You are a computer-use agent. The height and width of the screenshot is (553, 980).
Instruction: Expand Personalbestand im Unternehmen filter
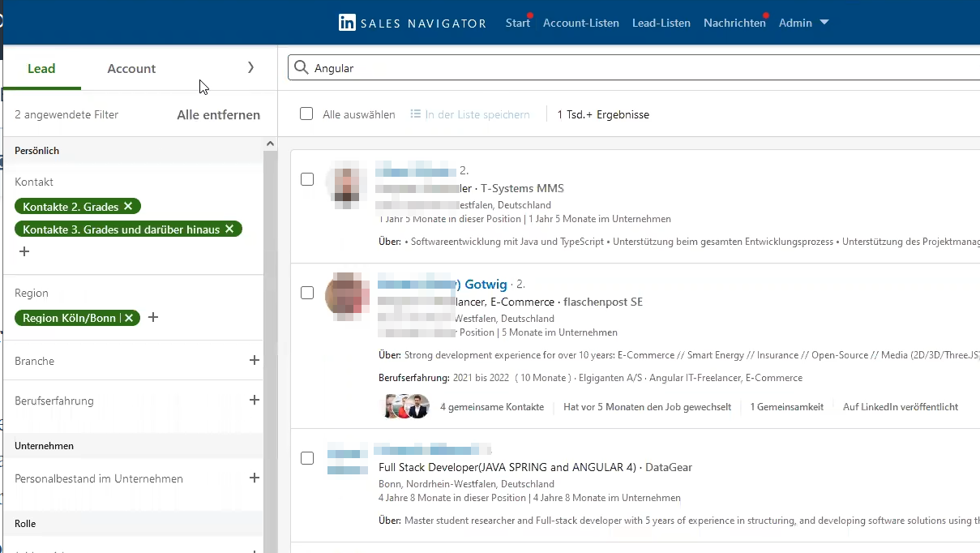255,478
